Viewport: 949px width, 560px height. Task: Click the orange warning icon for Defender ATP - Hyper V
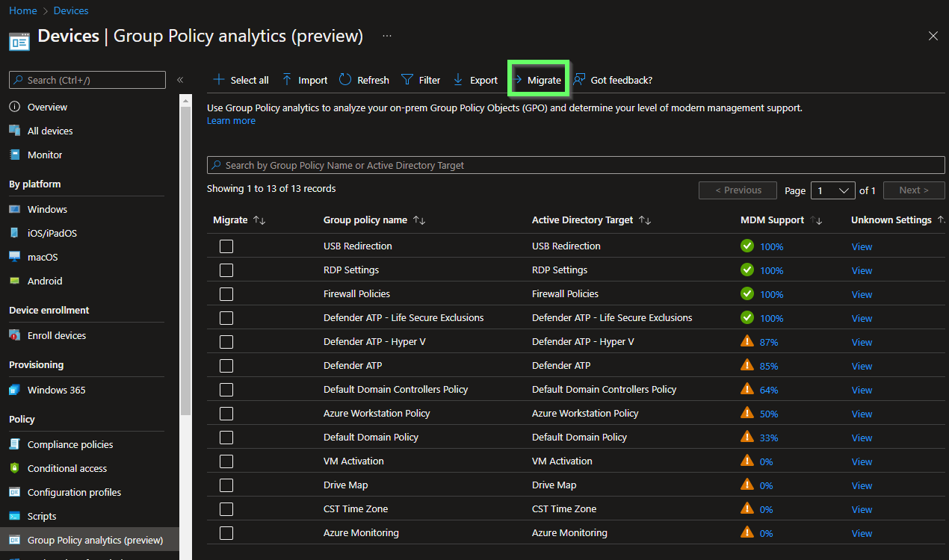pos(746,341)
